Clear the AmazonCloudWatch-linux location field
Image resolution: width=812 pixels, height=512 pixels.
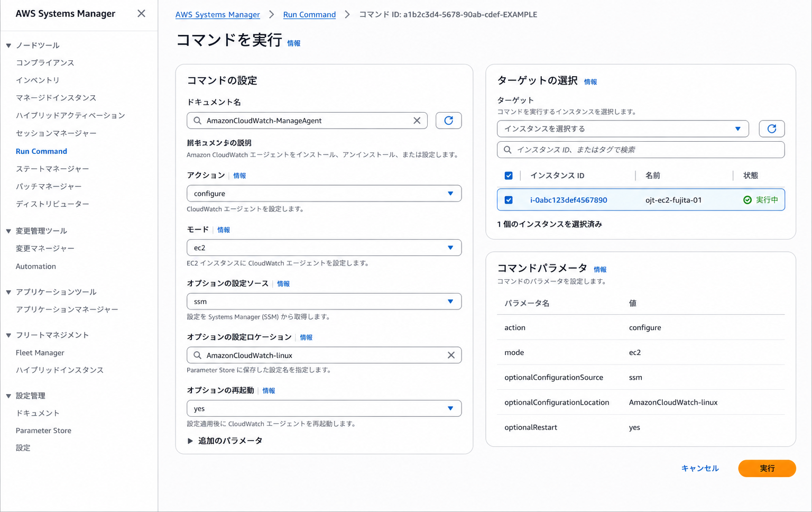pyautogui.click(x=451, y=355)
